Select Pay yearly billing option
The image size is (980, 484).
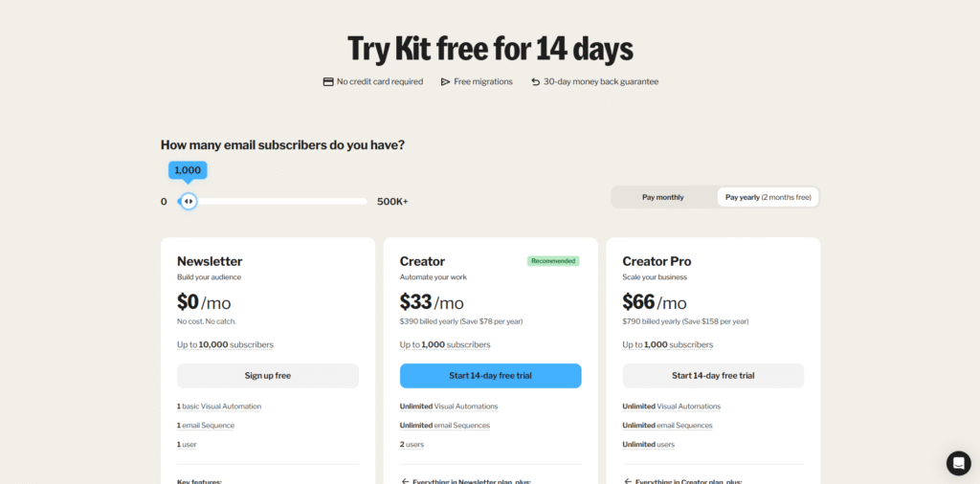[x=768, y=197]
